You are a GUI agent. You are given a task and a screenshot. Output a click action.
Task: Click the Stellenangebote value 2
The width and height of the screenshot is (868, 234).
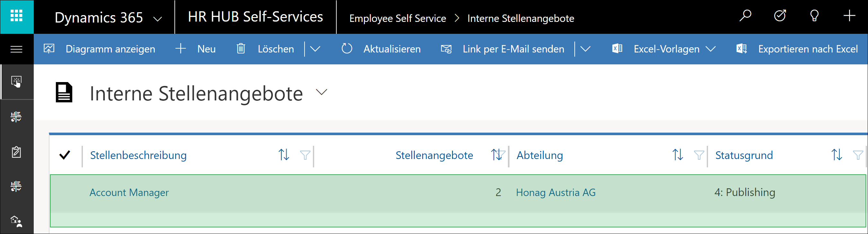coord(498,192)
